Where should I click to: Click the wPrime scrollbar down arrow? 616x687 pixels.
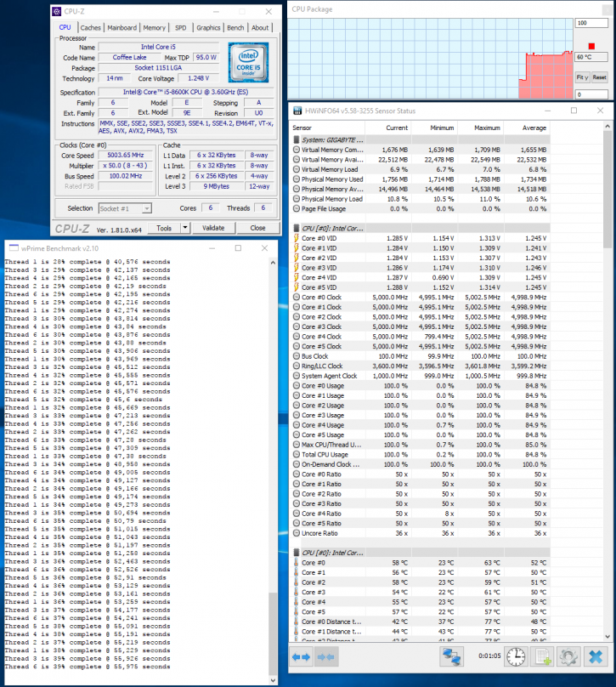pyautogui.click(x=274, y=680)
